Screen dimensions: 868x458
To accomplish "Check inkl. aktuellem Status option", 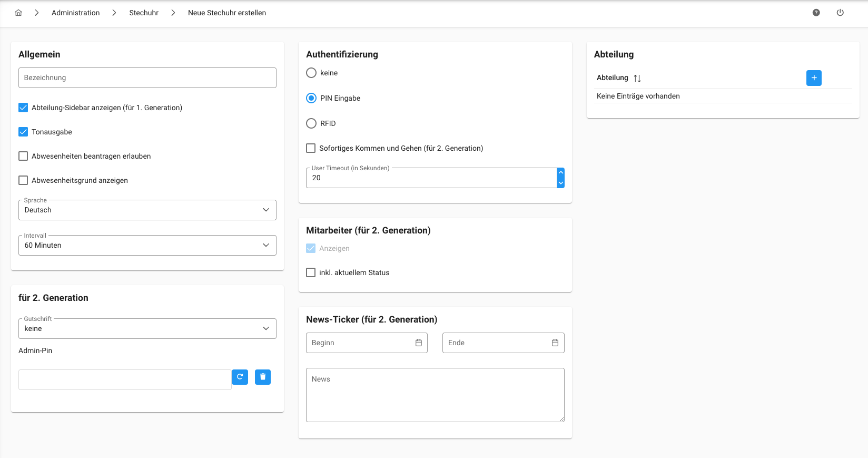I will pos(311,272).
